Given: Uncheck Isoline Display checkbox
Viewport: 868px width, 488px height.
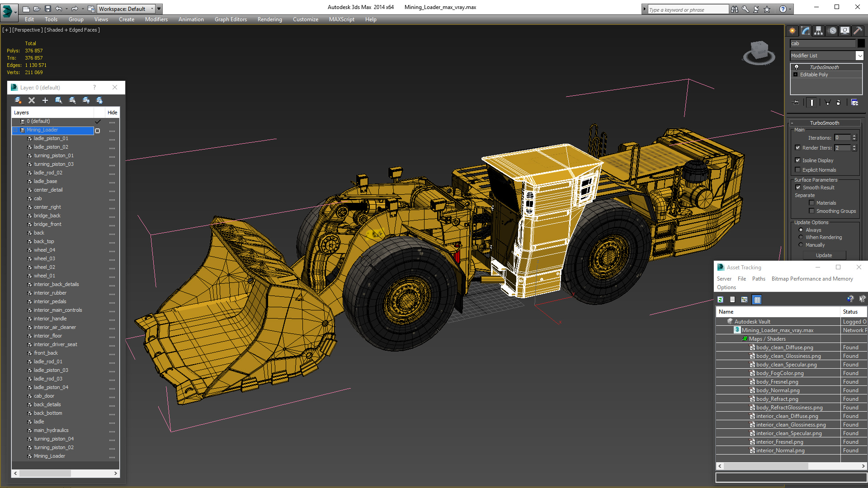Looking at the screenshot, I should pos(798,160).
